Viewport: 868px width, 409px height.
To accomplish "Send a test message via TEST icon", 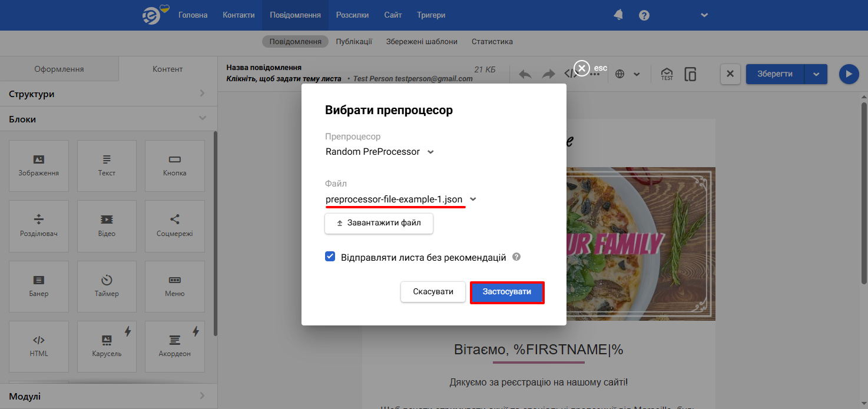I will pyautogui.click(x=667, y=74).
